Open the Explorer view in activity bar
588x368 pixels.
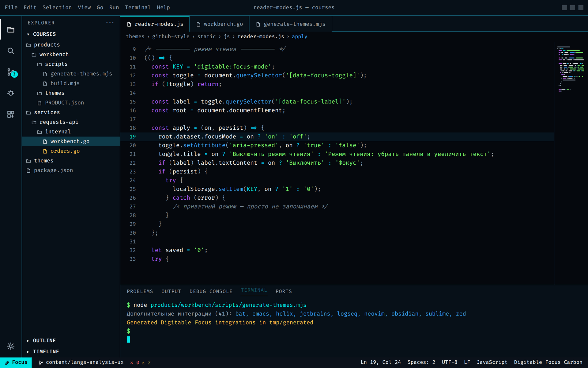(11, 30)
